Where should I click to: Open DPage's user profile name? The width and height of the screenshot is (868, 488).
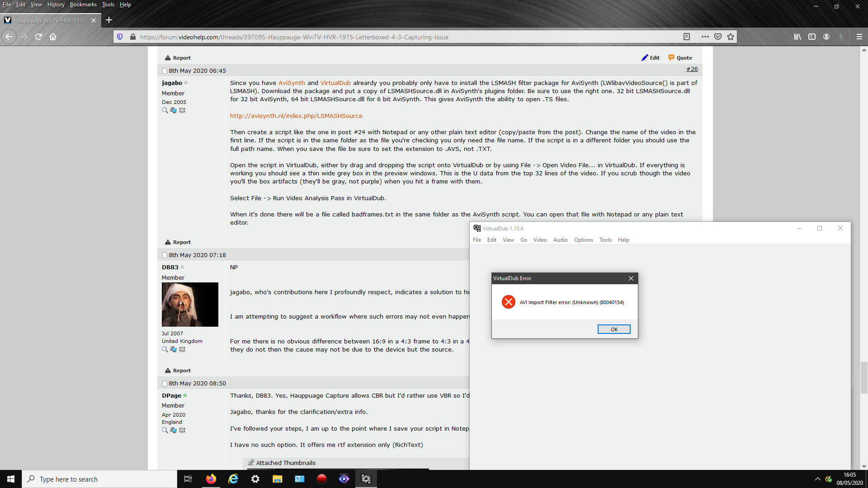click(171, 395)
